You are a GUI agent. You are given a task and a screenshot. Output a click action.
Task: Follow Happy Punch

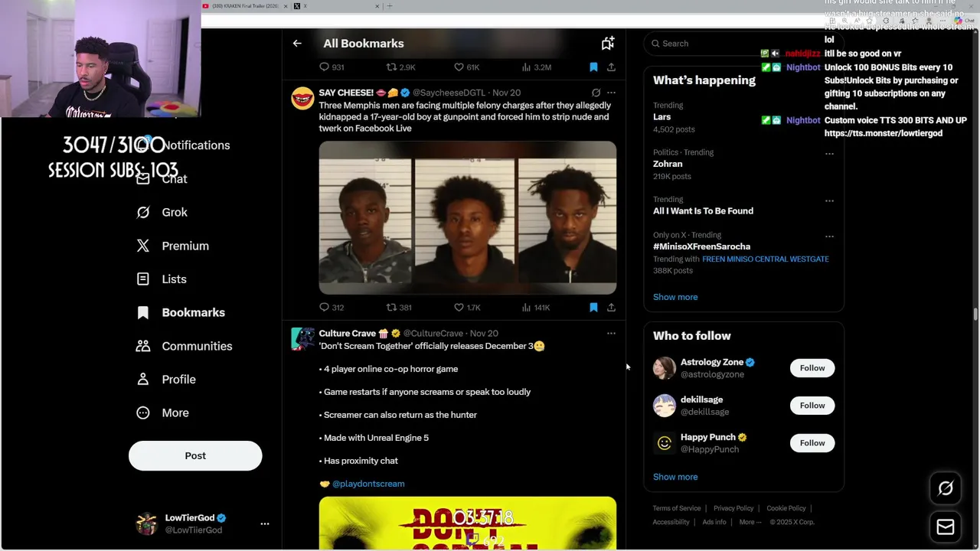812,443
